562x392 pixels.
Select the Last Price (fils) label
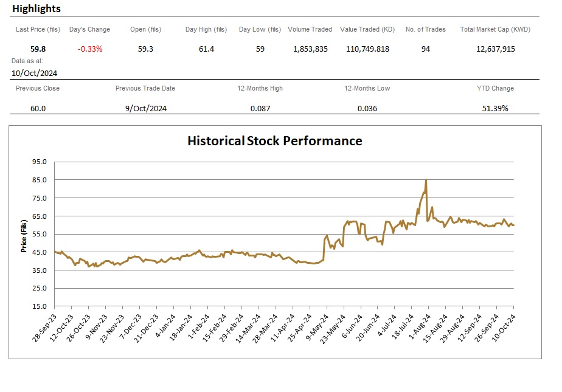[38, 29]
